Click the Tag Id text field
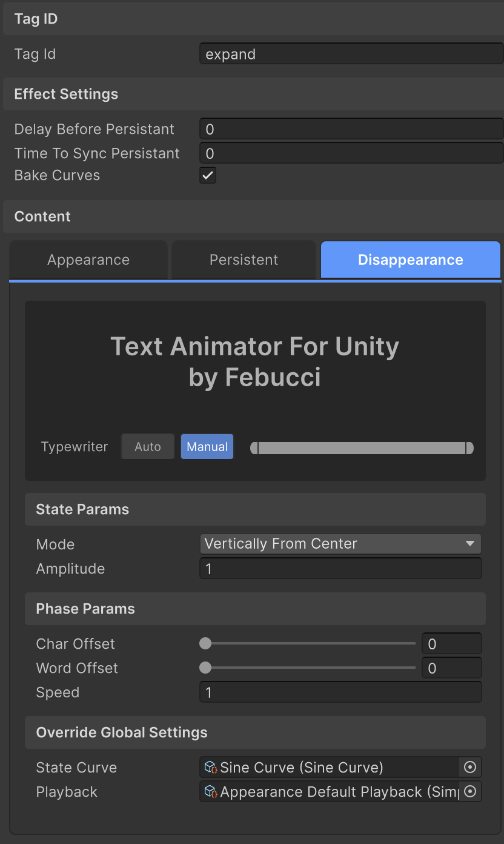This screenshot has width=504, height=844. point(351,55)
